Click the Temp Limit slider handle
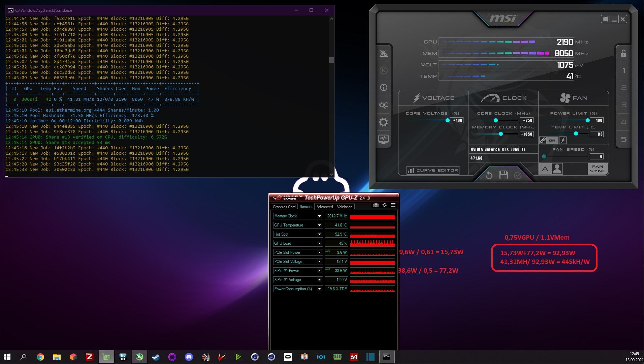The width and height of the screenshot is (644, 364). point(576,134)
